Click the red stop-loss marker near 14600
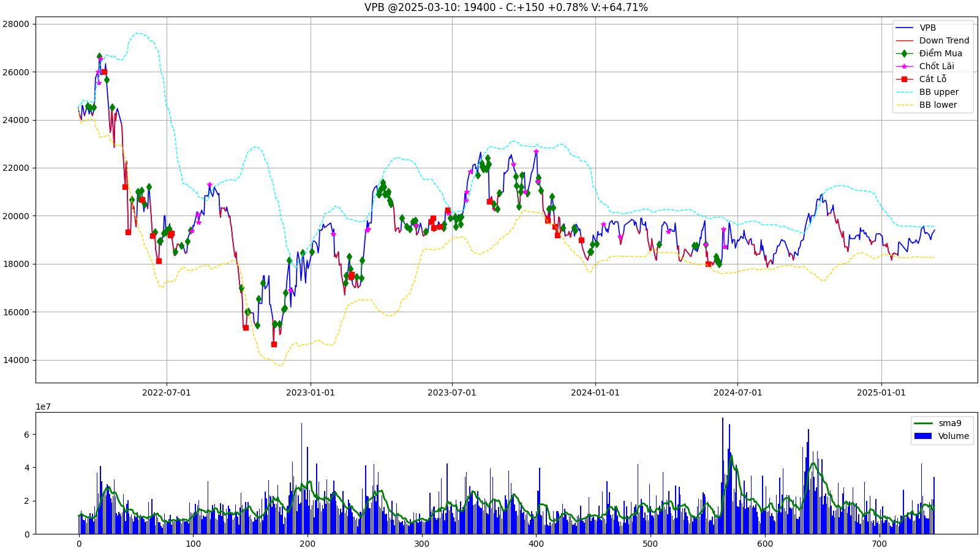The height and width of the screenshot is (551, 980). click(x=274, y=344)
